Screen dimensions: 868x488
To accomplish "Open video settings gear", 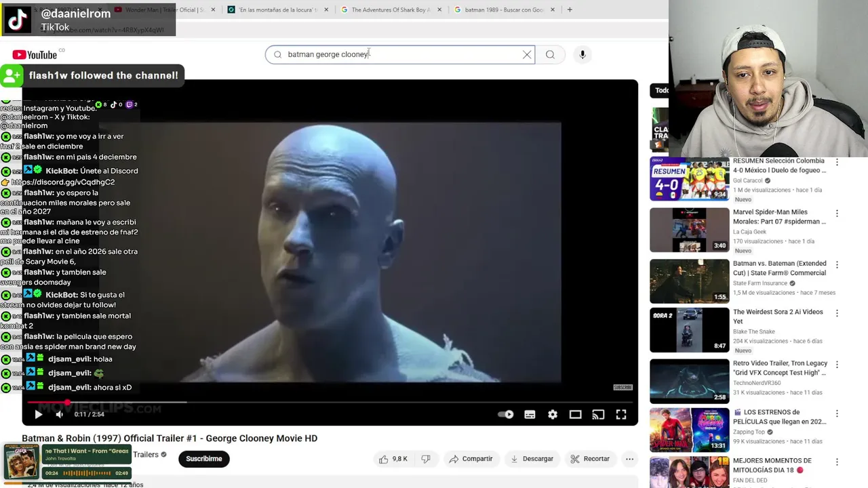I will (x=553, y=414).
